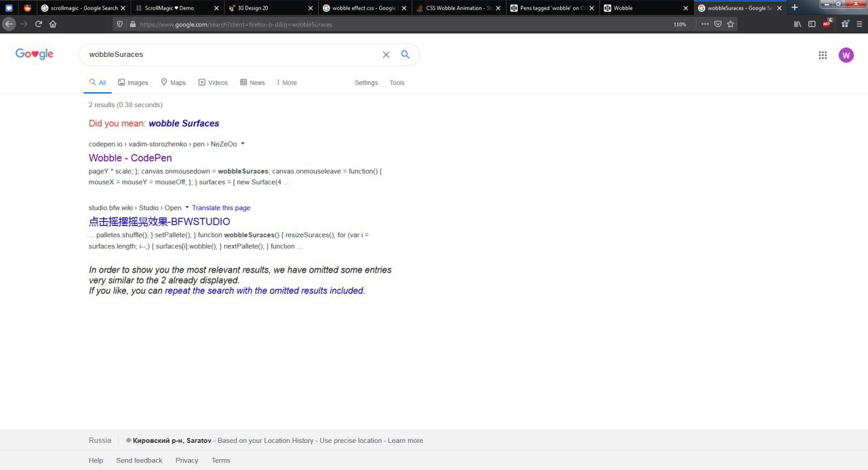Close the IG Design 20 tab
The height and width of the screenshot is (470, 868).
point(311,8)
